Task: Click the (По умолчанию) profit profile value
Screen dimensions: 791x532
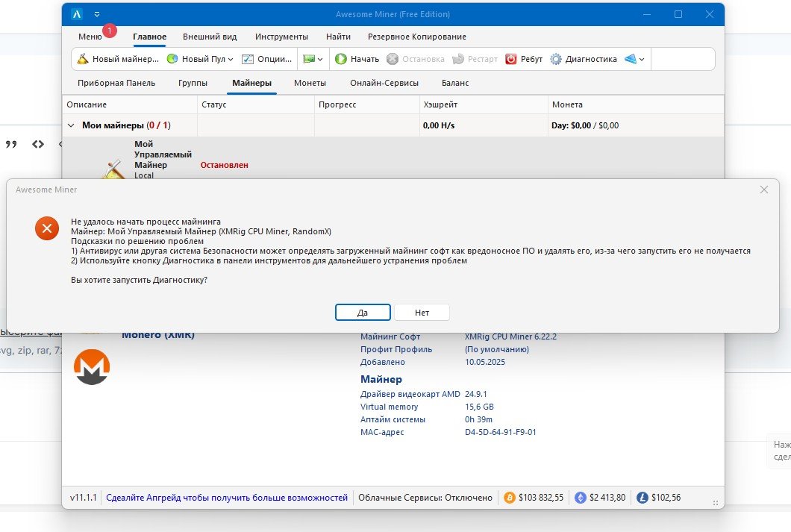Action: (x=497, y=349)
